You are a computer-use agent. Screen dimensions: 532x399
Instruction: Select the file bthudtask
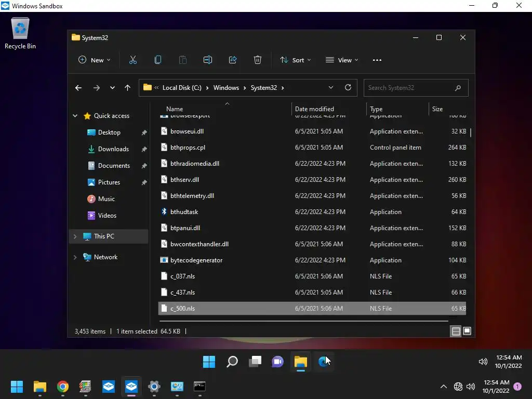312,212
